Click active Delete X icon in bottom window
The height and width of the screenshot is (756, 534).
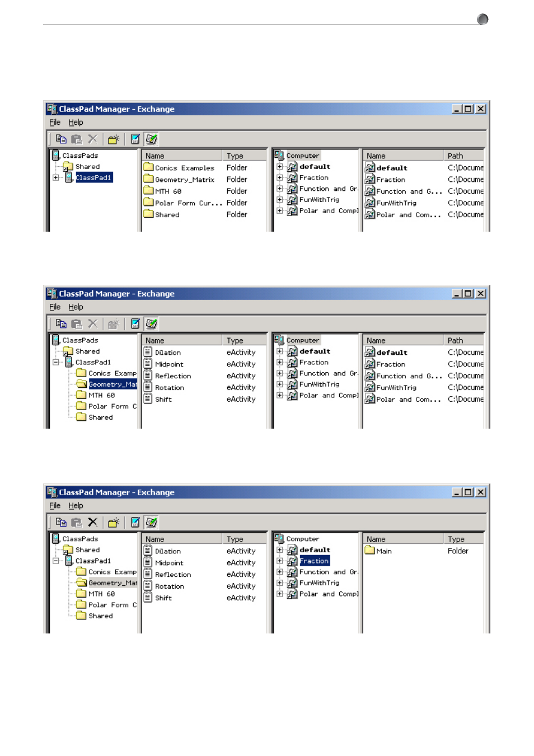93,522
